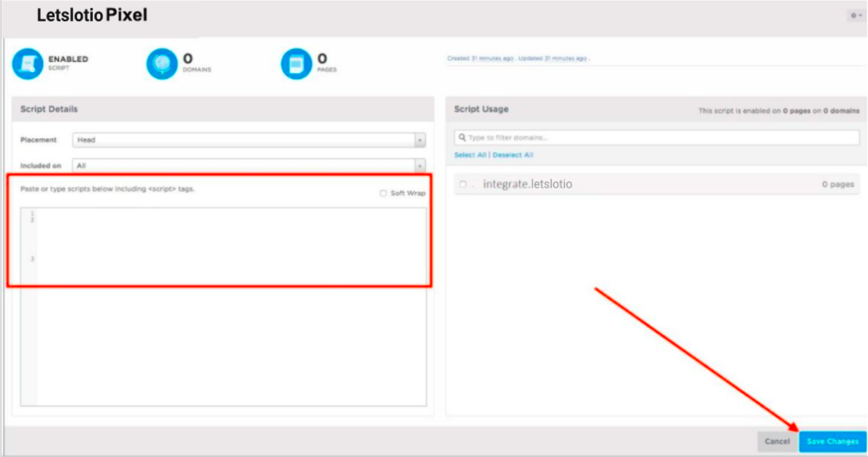
Task: Click the magnifier icon in domain filter
Action: (x=462, y=137)
